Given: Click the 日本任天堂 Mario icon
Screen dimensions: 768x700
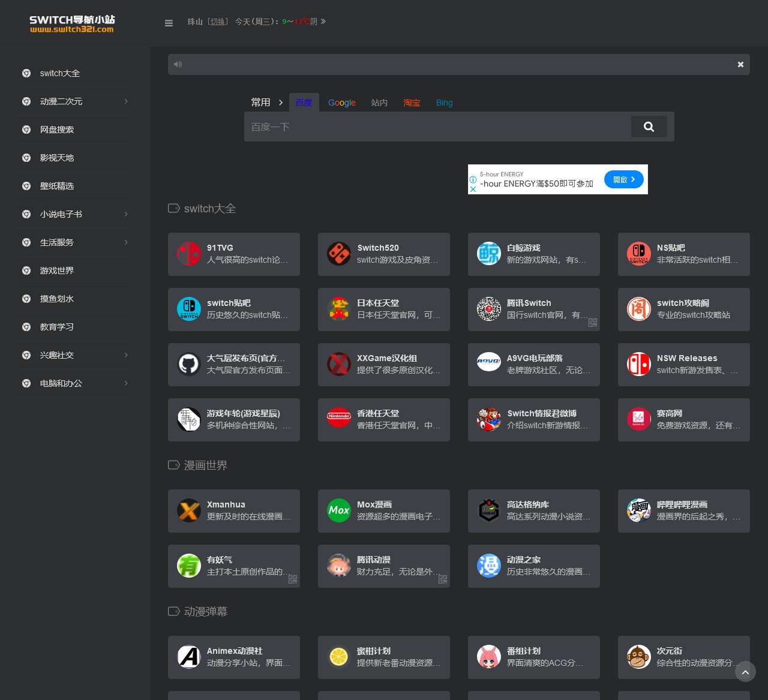Looking at the screenshot, I should click(x=339, y=309).
